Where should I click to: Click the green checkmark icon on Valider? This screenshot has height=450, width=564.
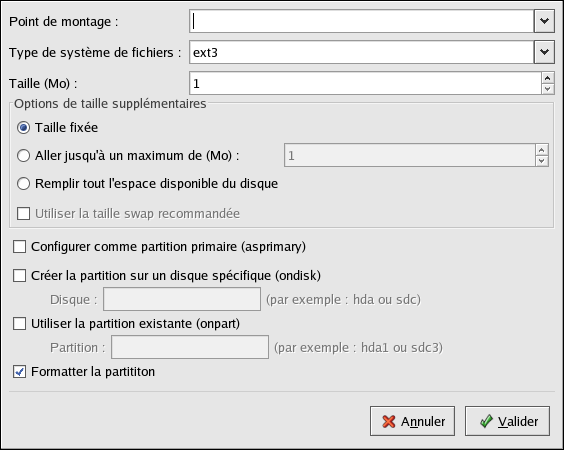tap(486, 421)
